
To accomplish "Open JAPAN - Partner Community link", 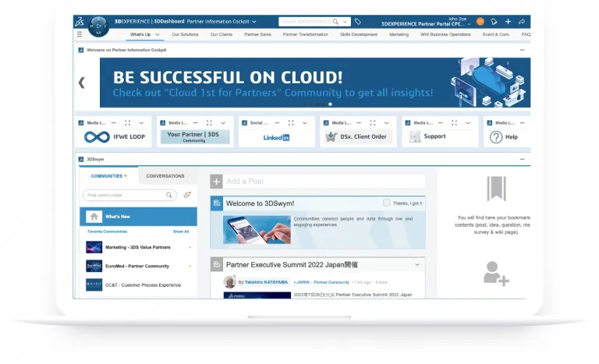I will pos(323,282).
